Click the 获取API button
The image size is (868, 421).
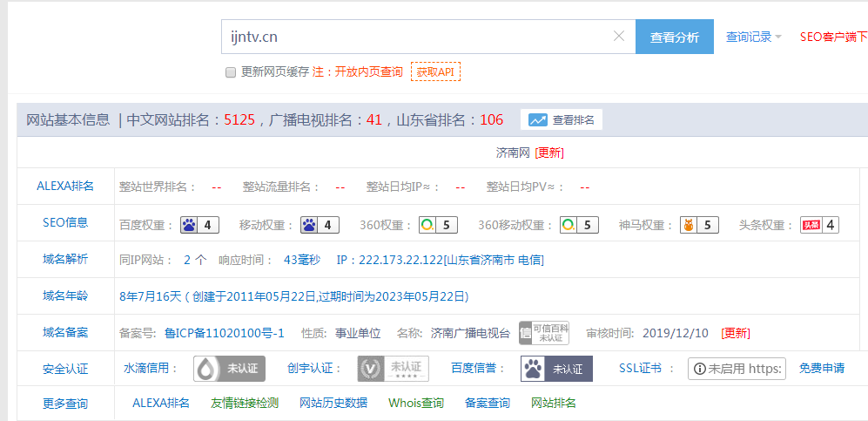(435, 72)
